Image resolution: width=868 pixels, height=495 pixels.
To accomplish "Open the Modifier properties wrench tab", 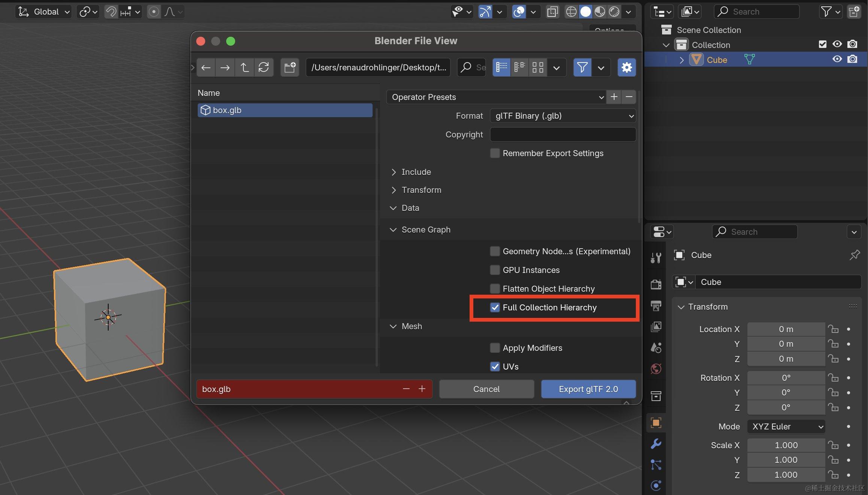I will click(x=656, y=444).
